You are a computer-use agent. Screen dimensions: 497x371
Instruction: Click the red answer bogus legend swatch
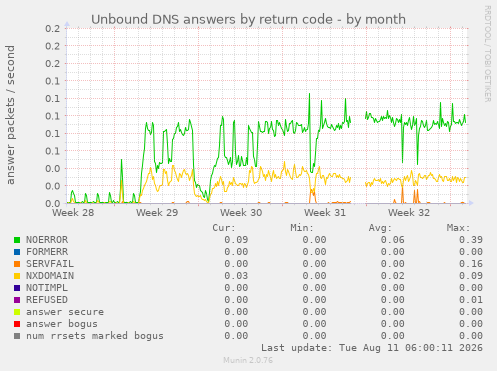[x=17, y=324]
